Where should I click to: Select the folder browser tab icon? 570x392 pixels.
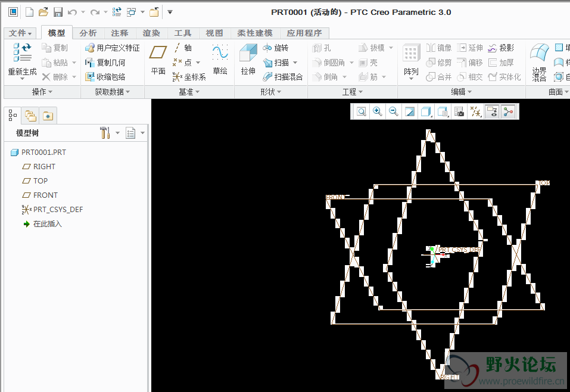tap(30, 116)
